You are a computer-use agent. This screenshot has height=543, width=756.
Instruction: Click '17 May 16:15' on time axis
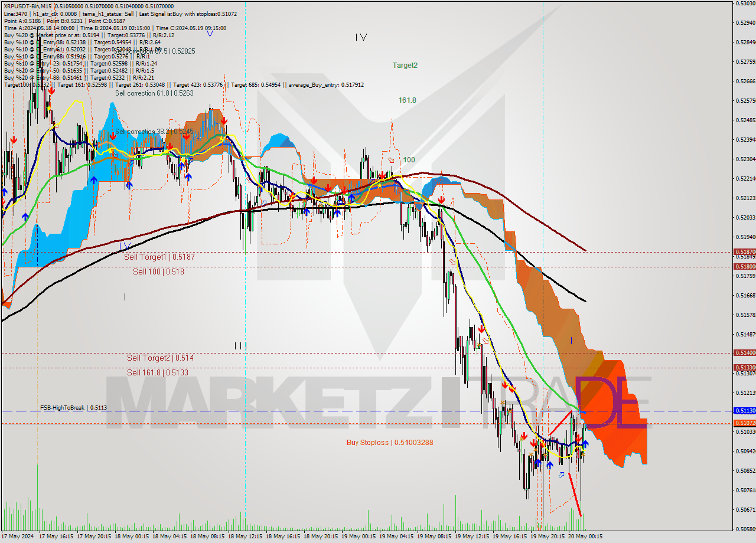56,537
